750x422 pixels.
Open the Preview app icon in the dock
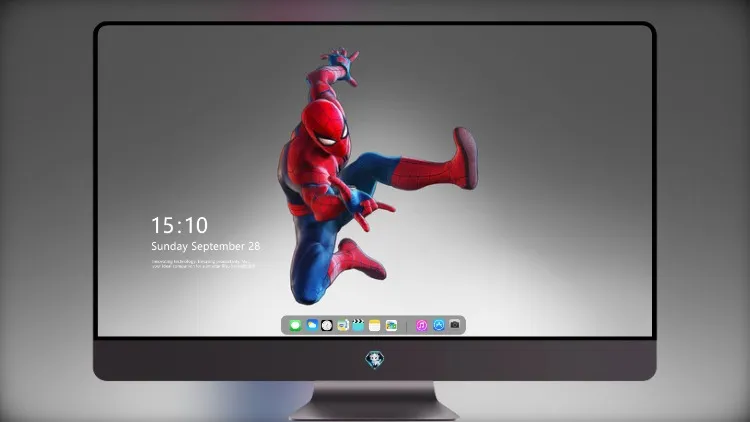pyautogui.click(x=342, y=325)
